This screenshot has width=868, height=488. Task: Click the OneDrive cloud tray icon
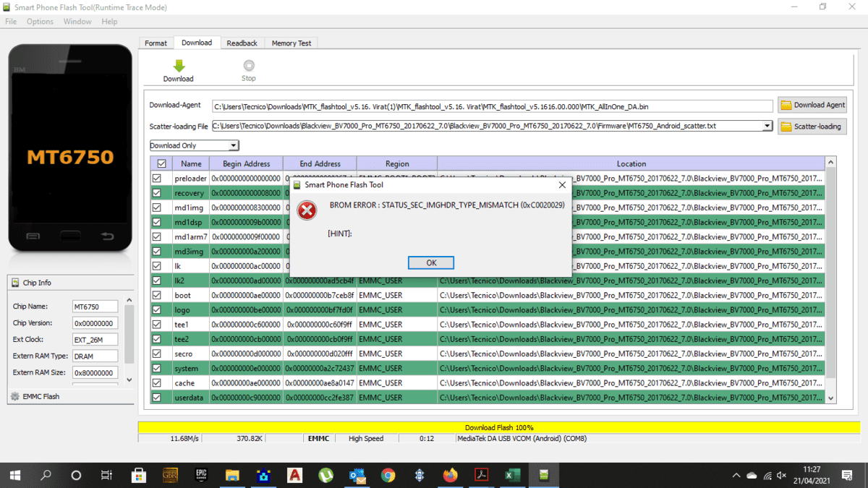(x=752, y=475)
